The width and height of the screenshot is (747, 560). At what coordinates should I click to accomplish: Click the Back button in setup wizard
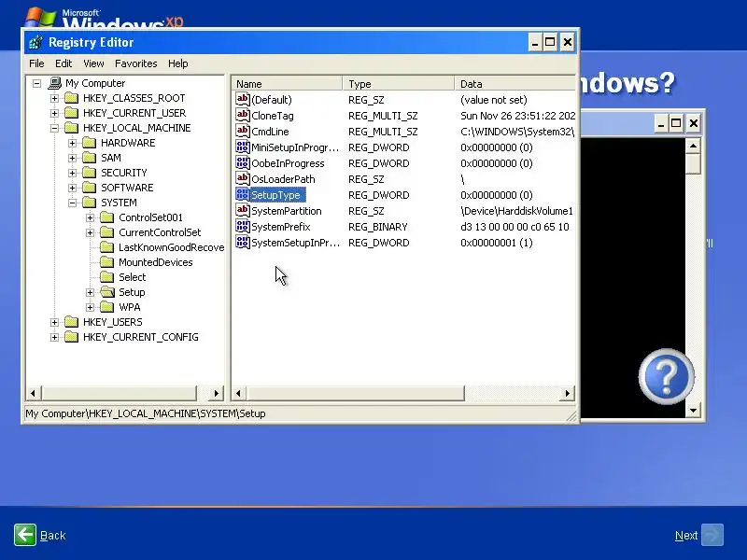coord(39,535)
